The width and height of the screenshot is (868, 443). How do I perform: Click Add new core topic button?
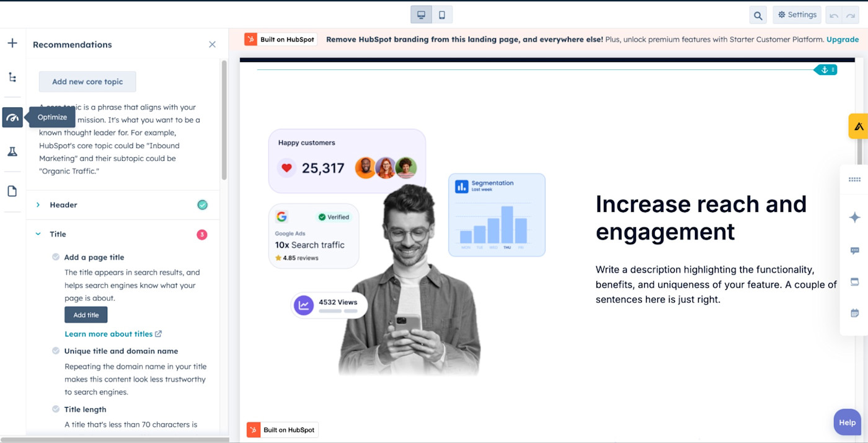pyautogui.click(x=87, y=82)
